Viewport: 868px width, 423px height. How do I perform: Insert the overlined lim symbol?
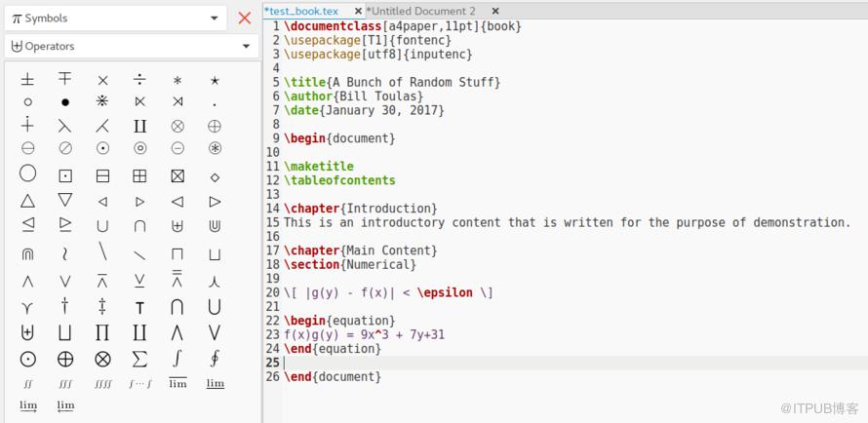178,383
